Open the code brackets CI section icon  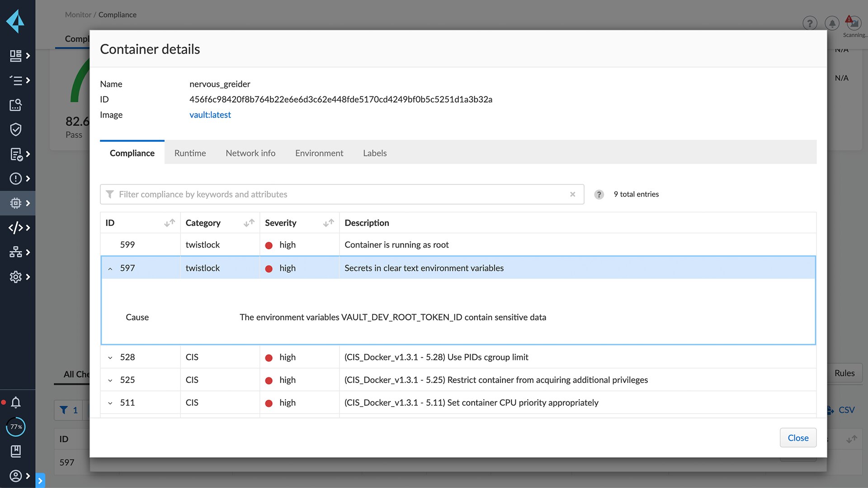point(16,228)
